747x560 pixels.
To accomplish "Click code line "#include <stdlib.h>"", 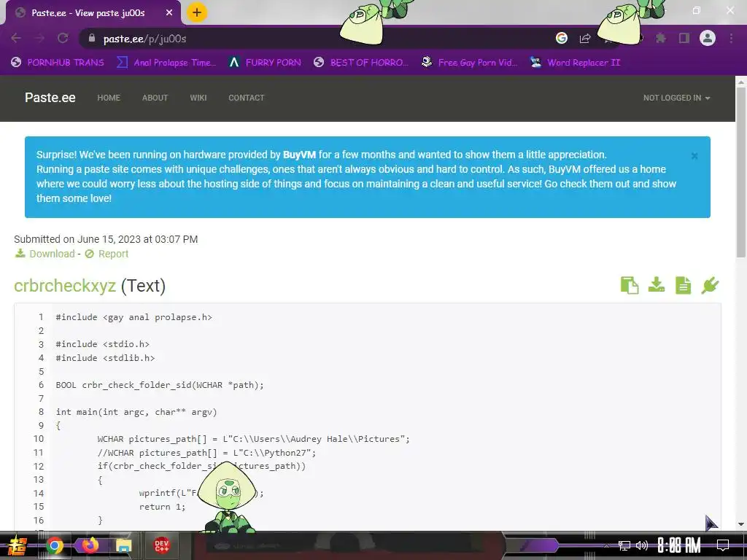I will 105,357.
